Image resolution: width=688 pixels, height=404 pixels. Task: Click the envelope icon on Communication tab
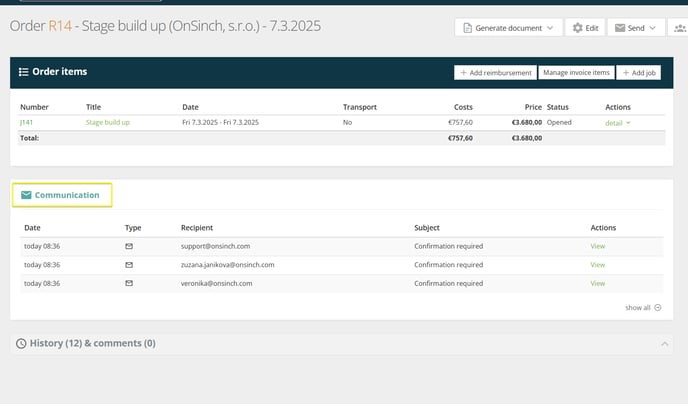pos(26,195)
